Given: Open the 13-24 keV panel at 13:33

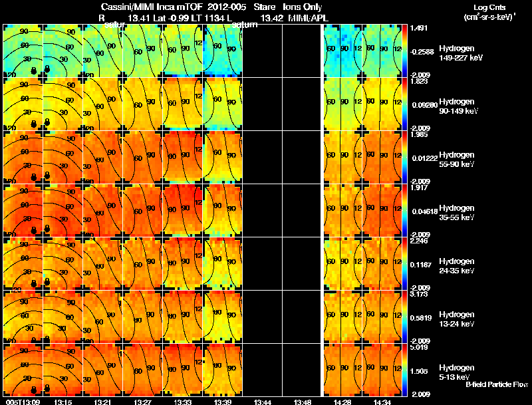Looking at the screenshot, I should (182, 317).
